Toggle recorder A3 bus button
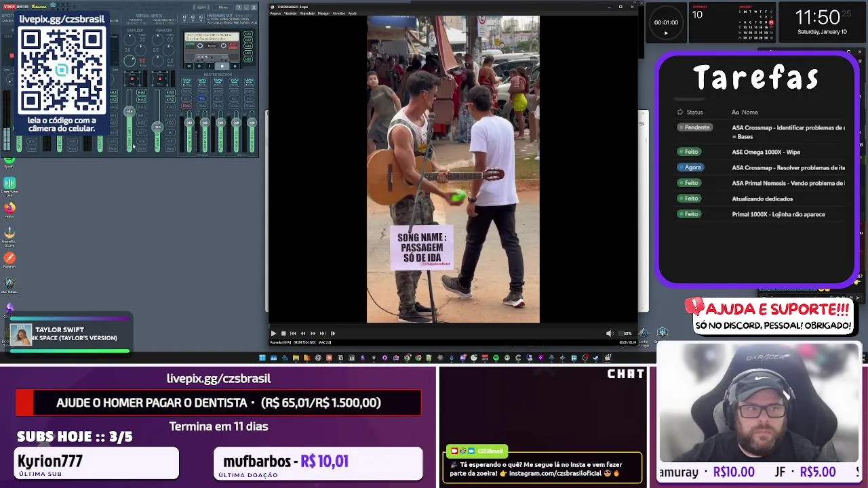Screen dimensions: 868x488 (x=248, y=46)
